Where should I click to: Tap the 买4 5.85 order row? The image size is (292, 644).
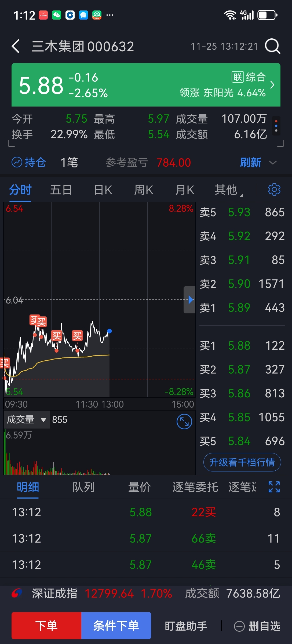point(242,417)
